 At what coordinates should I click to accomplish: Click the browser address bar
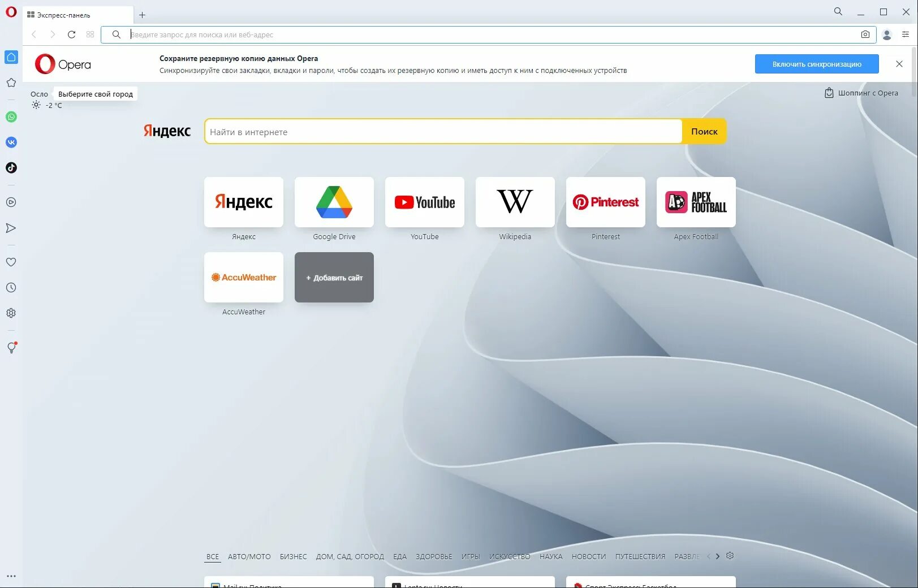(x=489, y=34)
